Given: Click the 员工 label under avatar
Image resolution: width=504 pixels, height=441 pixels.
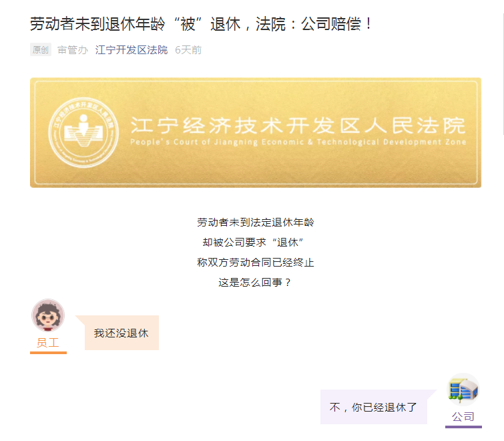Looking at the screenshot, I should [x=48, y=343].
